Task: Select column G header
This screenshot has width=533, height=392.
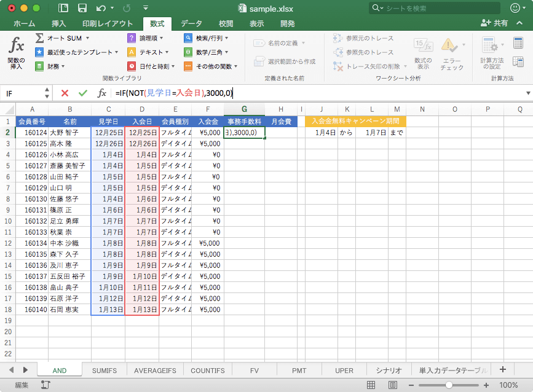Action: point(244,109)
